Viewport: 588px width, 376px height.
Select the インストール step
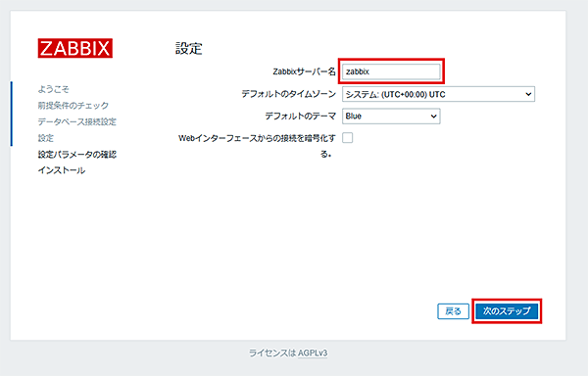[x=62, y=170]
